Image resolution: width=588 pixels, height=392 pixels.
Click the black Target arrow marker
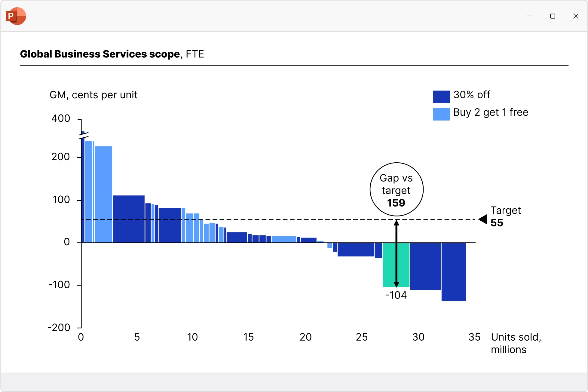[483, 219]
